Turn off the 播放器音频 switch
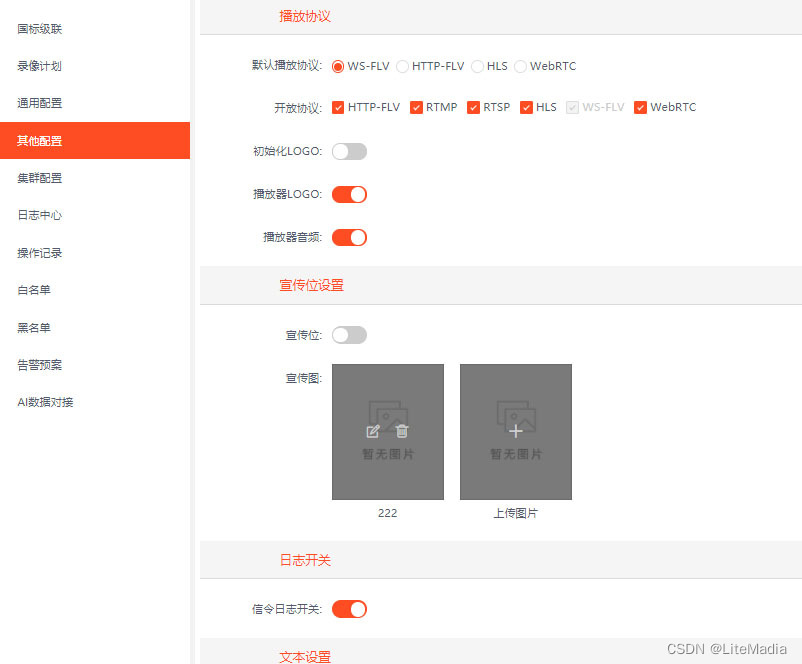 pos(349,237)
